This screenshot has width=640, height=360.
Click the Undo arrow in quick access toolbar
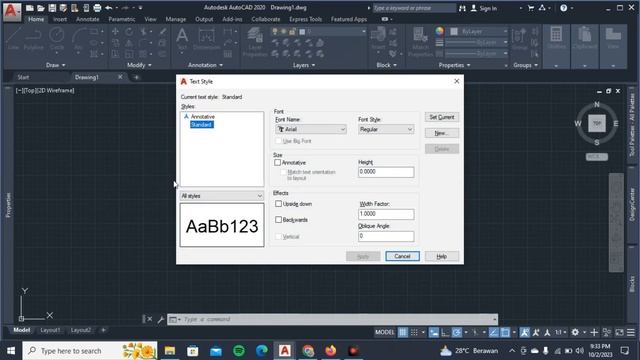click(x=109, y=8)
